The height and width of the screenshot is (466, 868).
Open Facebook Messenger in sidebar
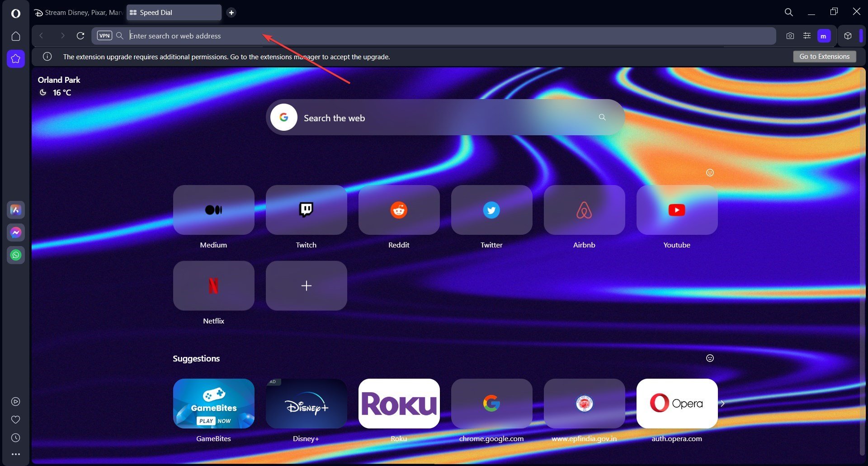click(x=16, y=233)
